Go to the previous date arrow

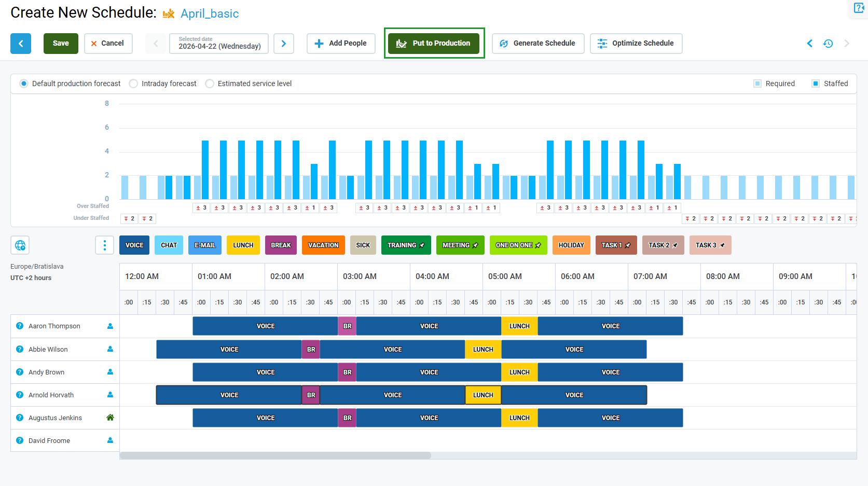tap(156, 44)
